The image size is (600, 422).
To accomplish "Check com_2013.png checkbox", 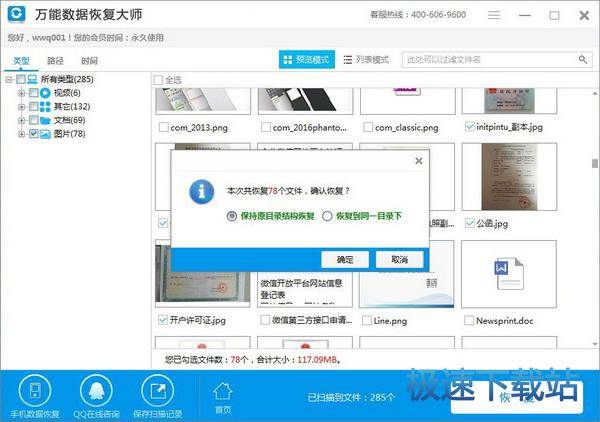I will (163, 127).
